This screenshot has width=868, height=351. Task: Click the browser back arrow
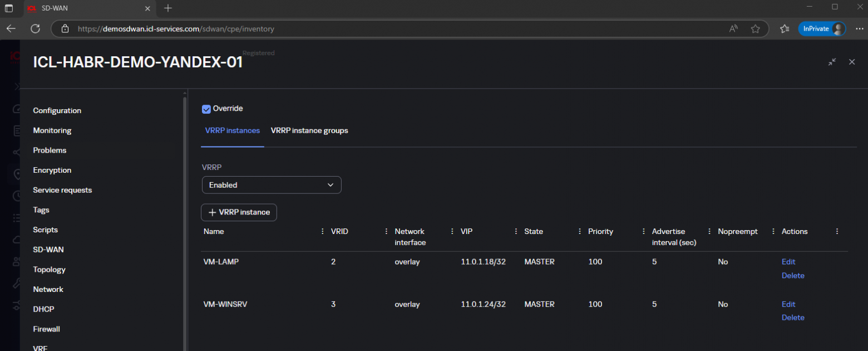click(x=11, y=28)
